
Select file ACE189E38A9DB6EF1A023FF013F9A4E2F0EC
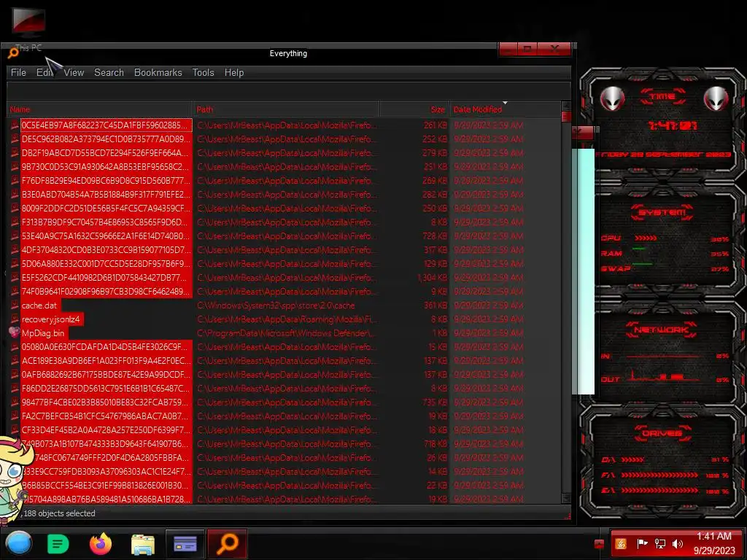(105, 360)
